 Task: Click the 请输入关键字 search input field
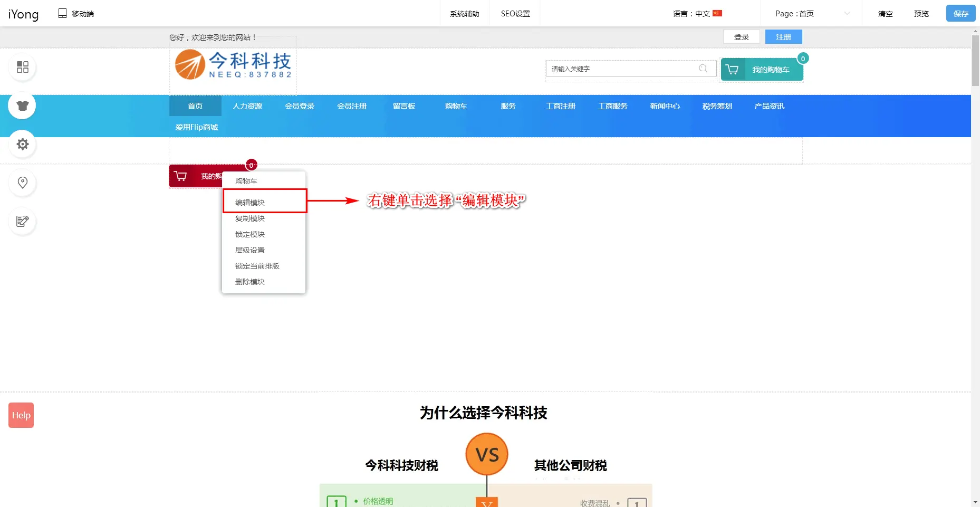point(622,69)
